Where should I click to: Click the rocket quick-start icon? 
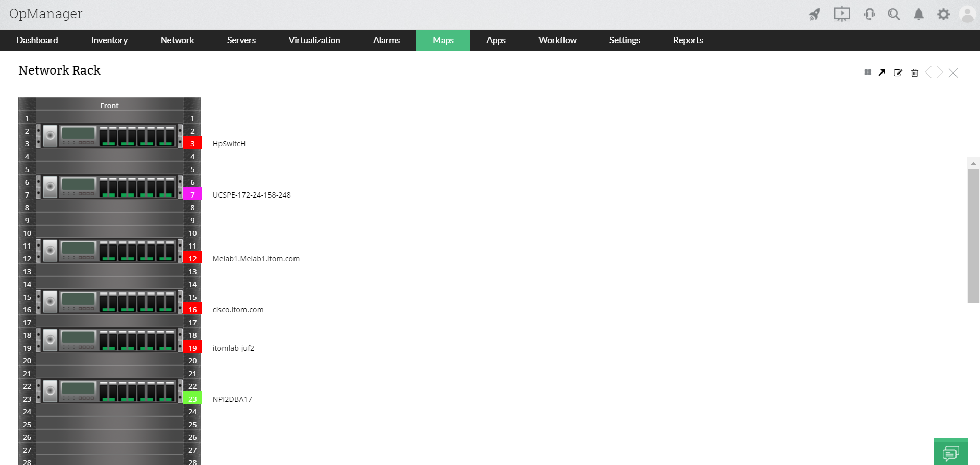point(815,14)
